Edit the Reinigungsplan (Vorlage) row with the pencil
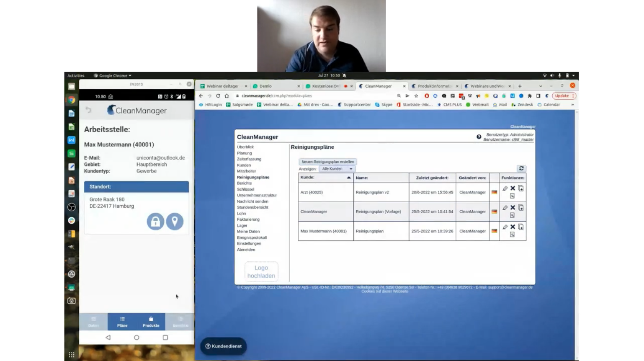The height and width of the screenshot is (361, 644). click(505, 208)
